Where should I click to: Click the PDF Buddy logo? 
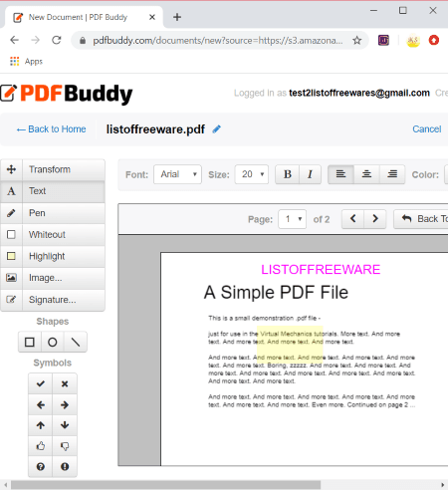pos(67,94)
